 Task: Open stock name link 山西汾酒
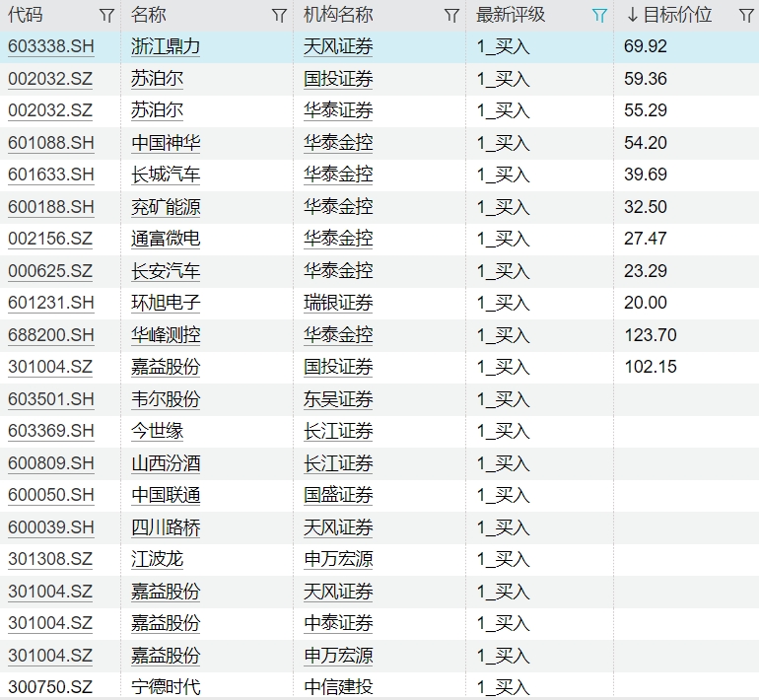tap(166, 463)
